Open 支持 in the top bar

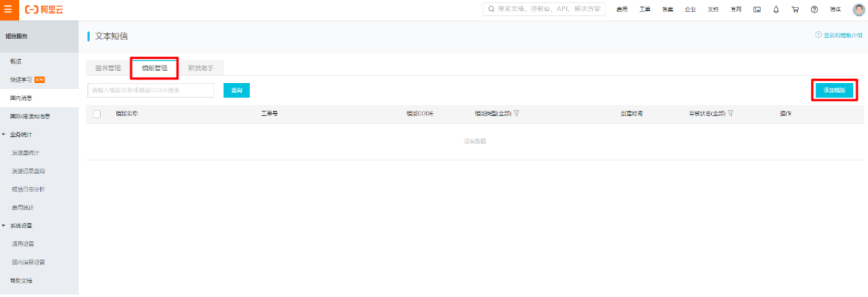click(x=713, y=10)
